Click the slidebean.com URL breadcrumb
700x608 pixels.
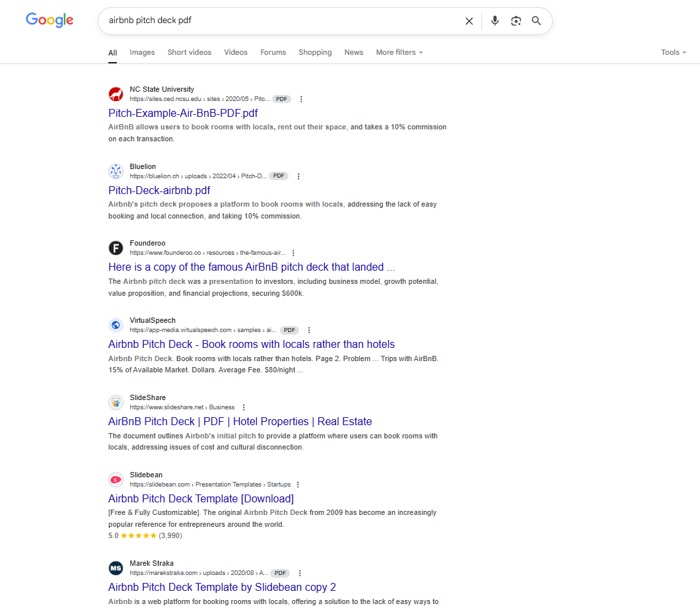pos(210,485)
